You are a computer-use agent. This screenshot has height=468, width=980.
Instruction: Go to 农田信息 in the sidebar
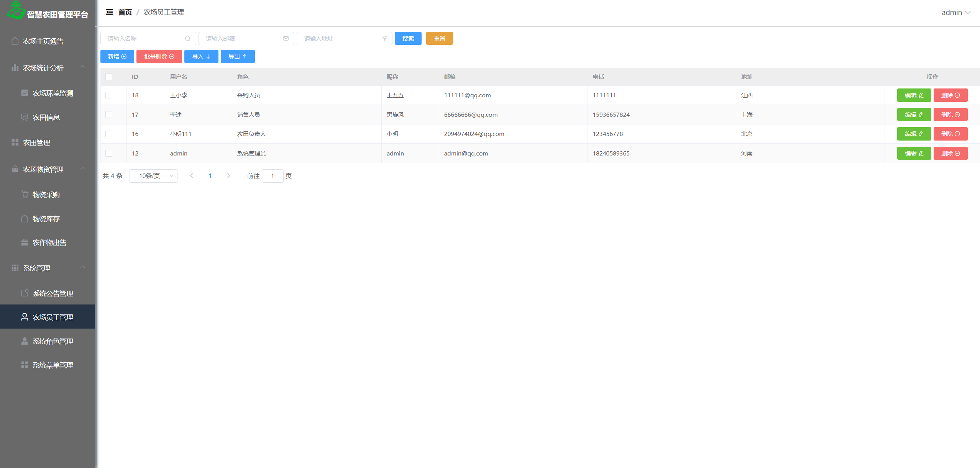point(46,117)
